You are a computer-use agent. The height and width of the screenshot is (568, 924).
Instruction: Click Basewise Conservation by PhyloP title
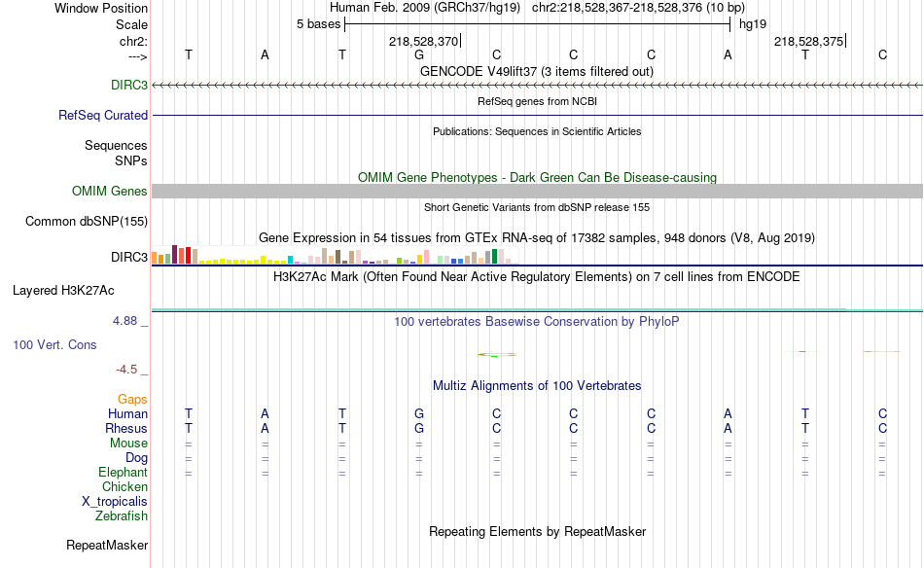536,322
